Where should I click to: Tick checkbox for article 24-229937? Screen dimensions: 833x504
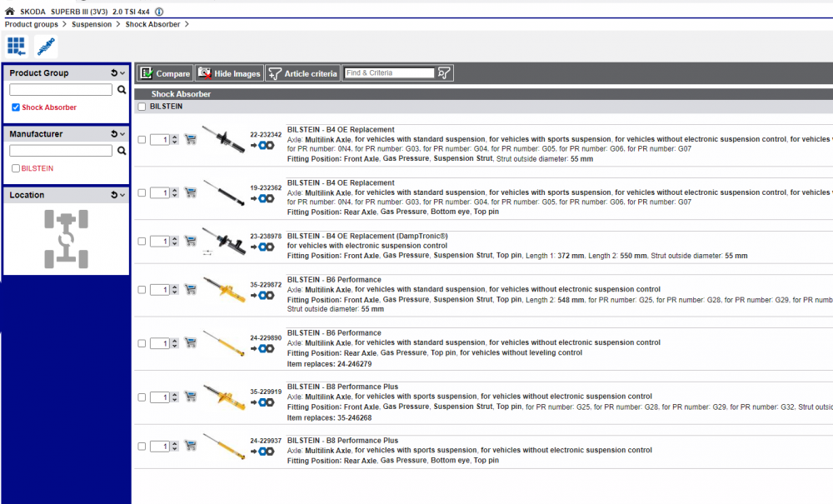click(x=142, y=447)
